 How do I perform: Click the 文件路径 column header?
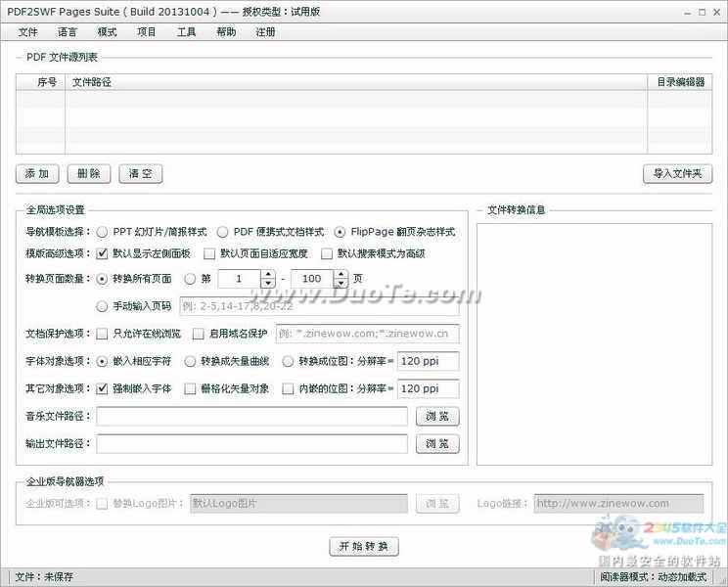356,82
